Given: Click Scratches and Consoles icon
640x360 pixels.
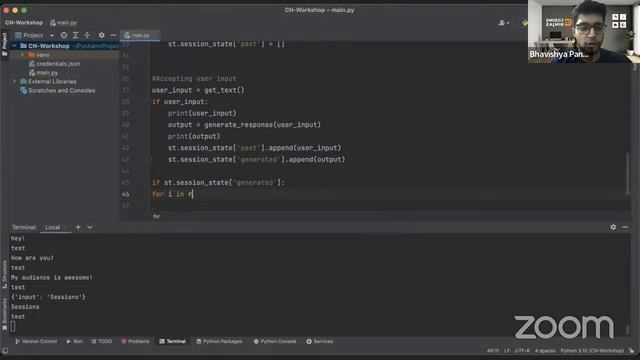Looking at the screenshot, I should 24,91.
